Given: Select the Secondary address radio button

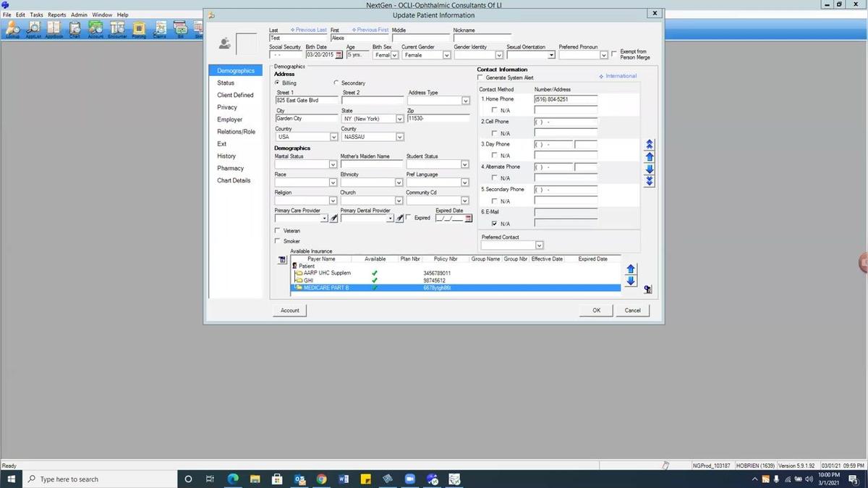Looking at the screenshot, I should (x=336, y=83).
